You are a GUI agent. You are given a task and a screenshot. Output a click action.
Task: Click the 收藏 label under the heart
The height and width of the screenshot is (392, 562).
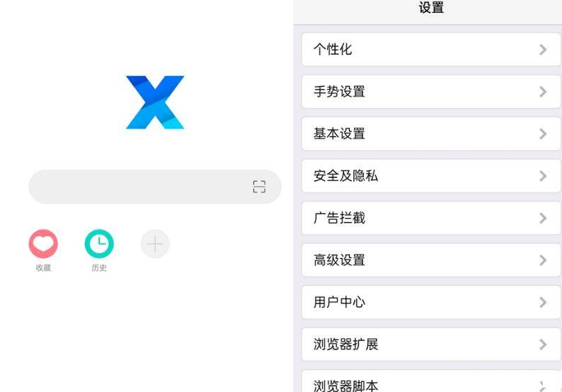coord(43,268)
